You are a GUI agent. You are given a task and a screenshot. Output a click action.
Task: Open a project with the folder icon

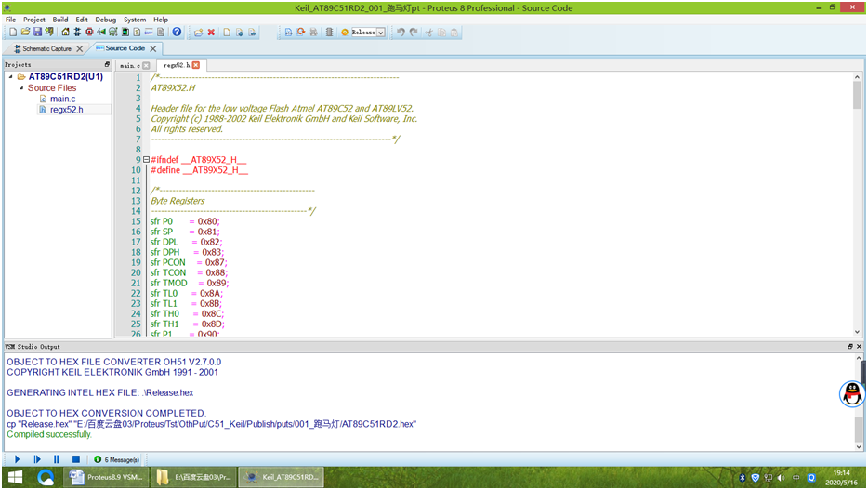(25, 33)
